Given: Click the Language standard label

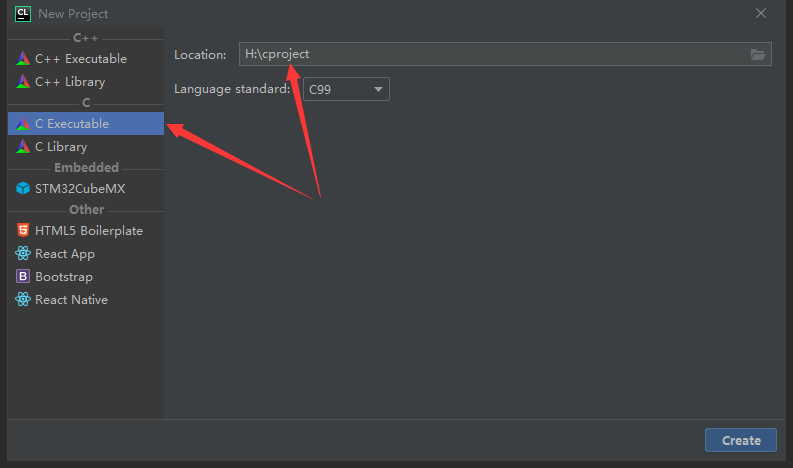Looking at the screenshot, I should pyautogui.click(x=232, y=89).
